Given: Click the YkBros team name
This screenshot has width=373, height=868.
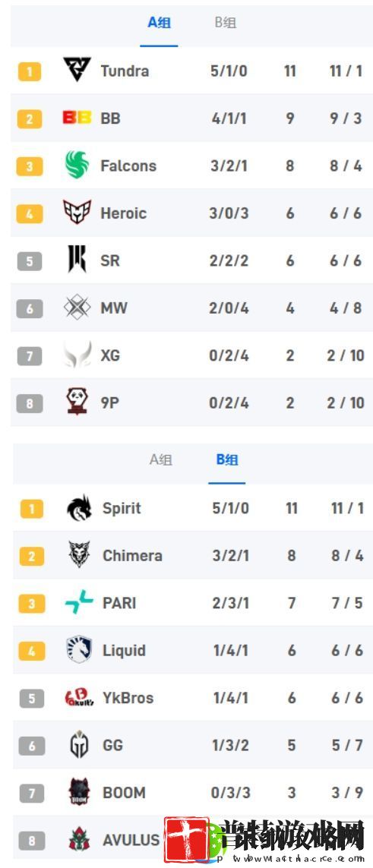Looking at the screenshot, I should [x=128, y=697].
